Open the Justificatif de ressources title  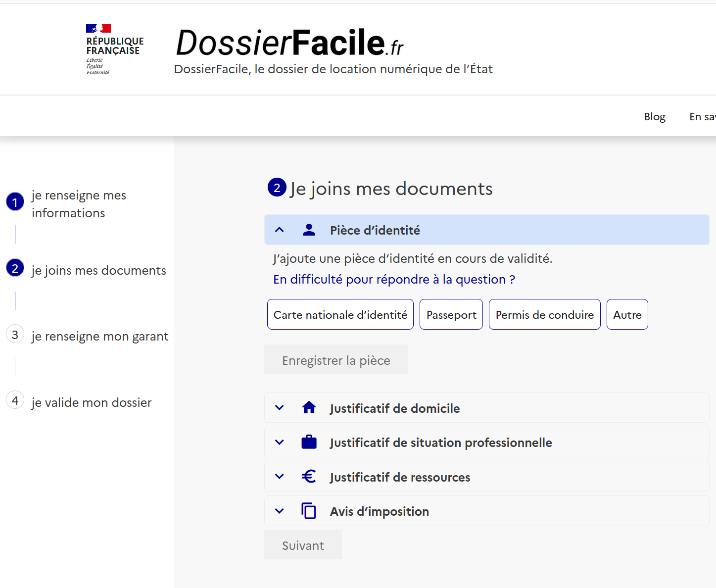(400, 477)
